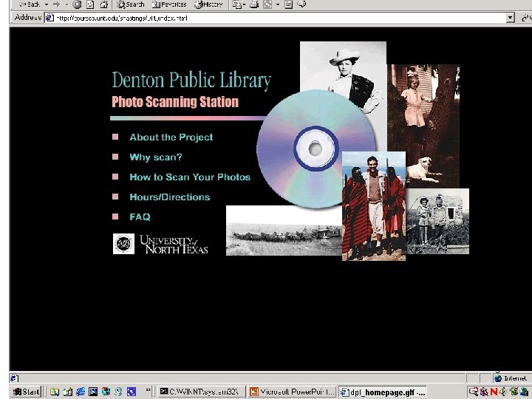Click the last blue square Quick Launch icon

132,392
